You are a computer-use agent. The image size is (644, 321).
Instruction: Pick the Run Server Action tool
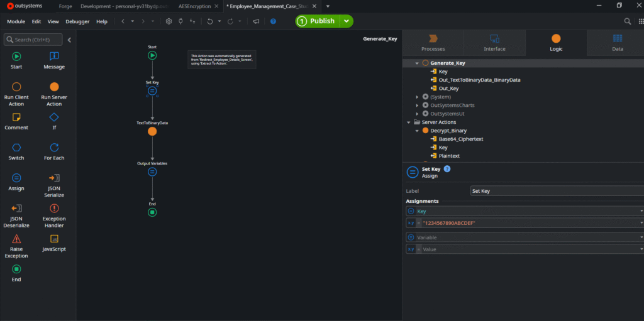tap(54, 94)
